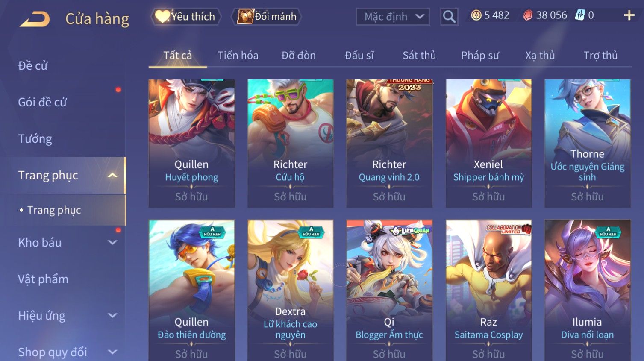Switch to the Tiến hóa tab
The image size is (644, 361).
pyautogui.click(x=238, y=55)
